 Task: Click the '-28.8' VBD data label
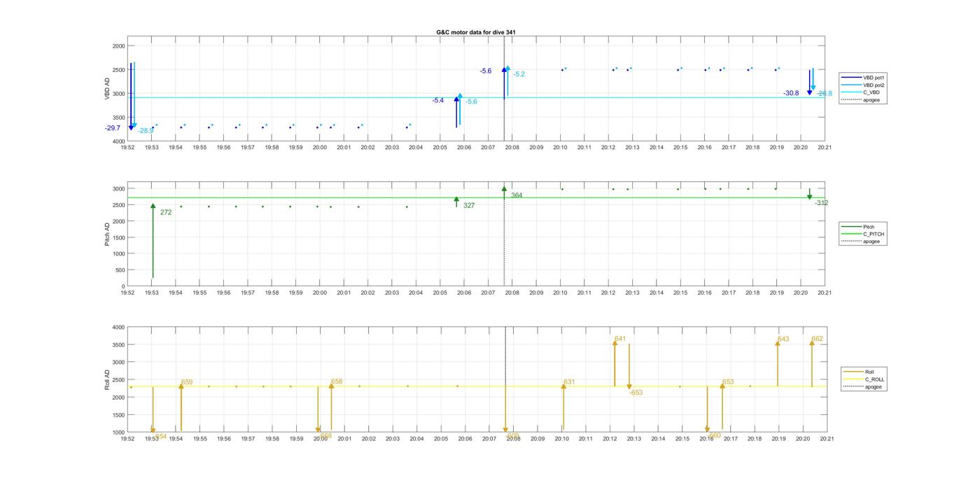pyautogui.click(x=825, y=93)
